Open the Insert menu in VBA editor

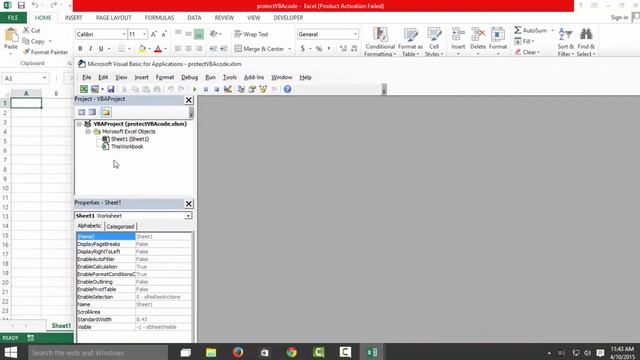coord(141,77)
